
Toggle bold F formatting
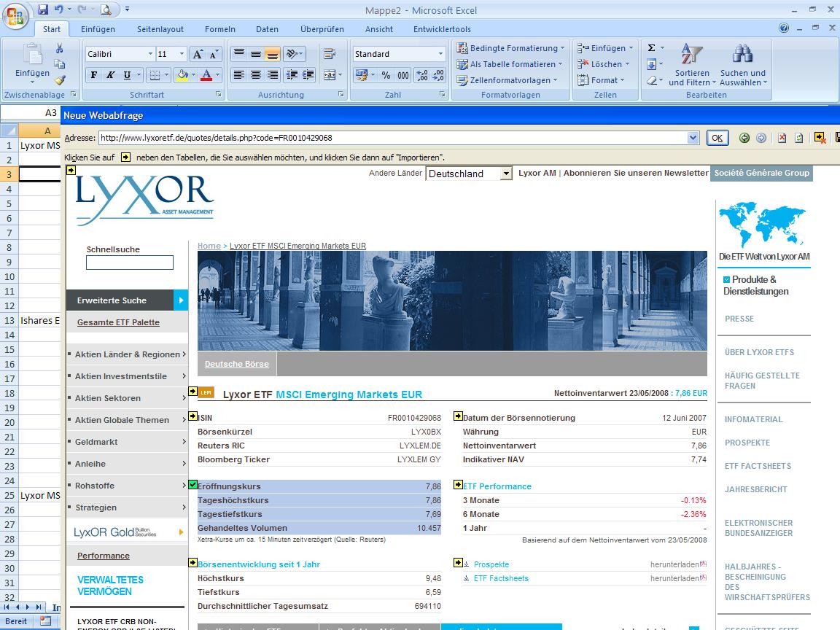tap(94, 75)
